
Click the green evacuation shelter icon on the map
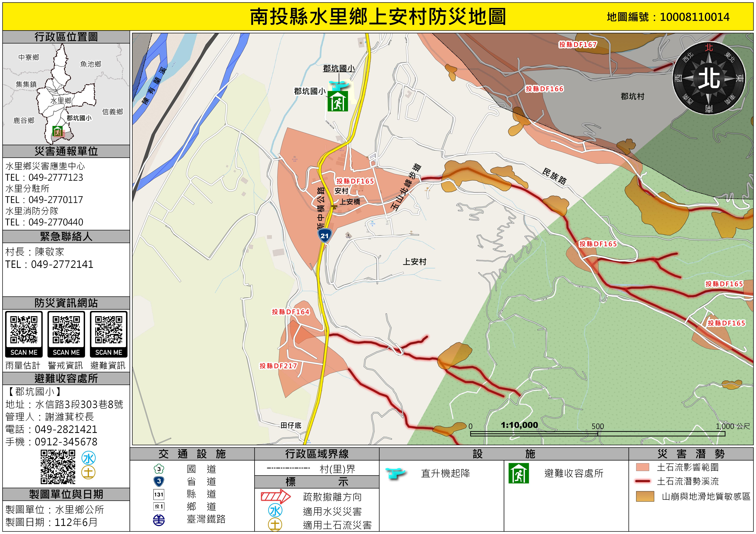[338, 101]
